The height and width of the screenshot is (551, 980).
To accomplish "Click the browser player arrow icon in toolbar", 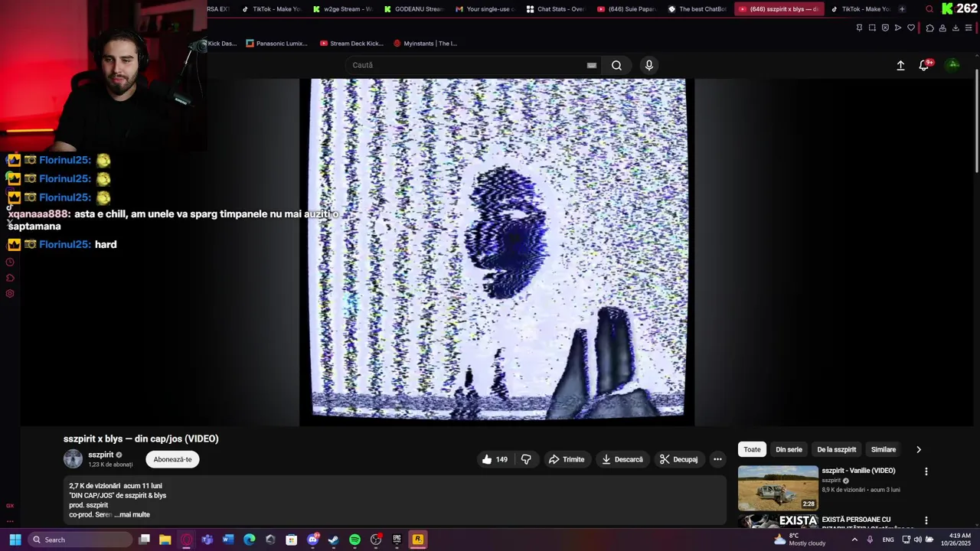I will pos(898,28).
